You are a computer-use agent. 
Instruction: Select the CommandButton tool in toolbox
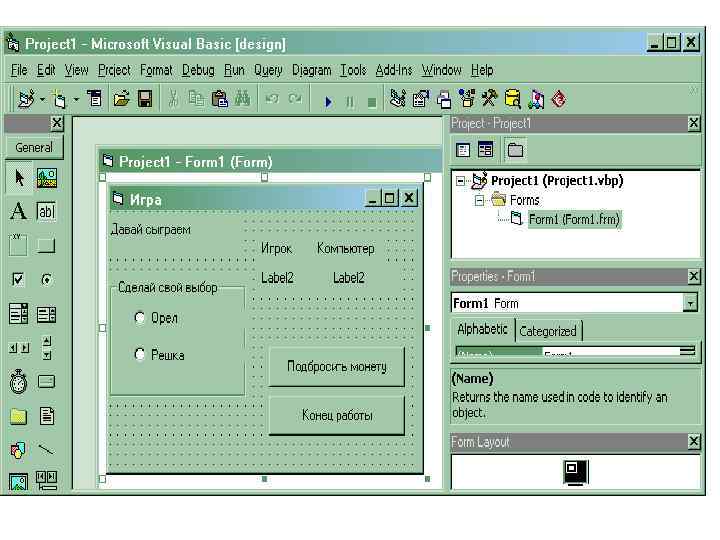coord(46,245)
